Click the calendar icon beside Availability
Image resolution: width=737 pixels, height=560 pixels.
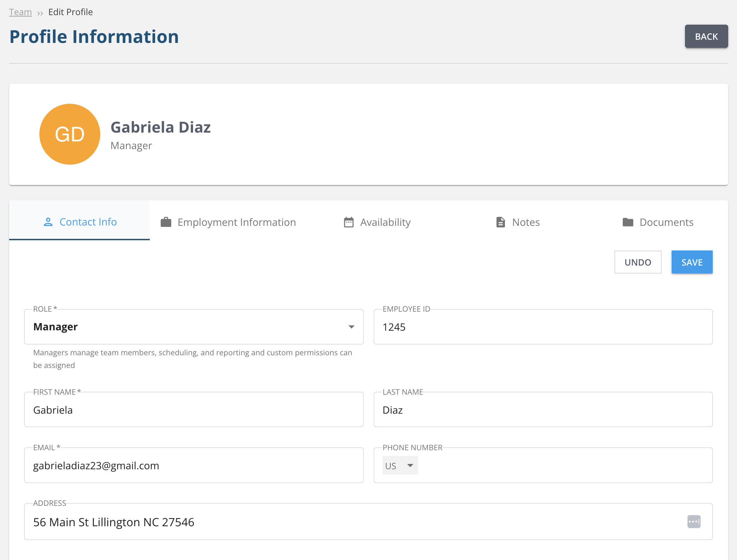349,222
